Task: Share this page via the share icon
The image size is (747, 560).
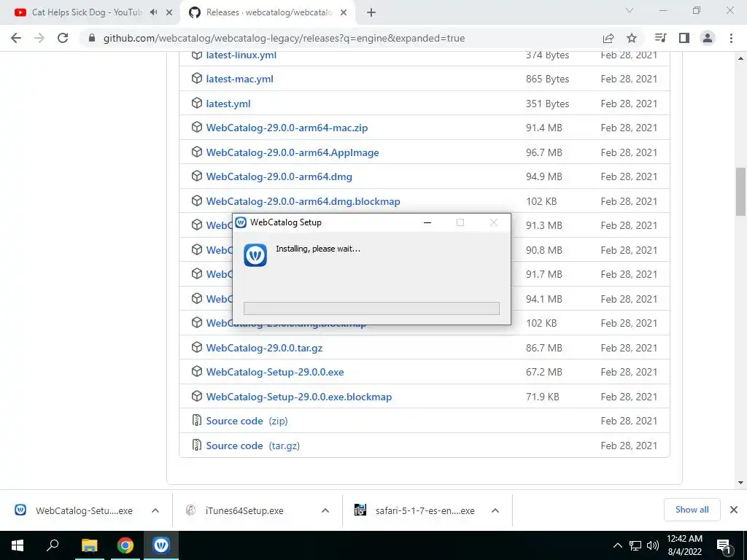Action: tap(608, 38)
